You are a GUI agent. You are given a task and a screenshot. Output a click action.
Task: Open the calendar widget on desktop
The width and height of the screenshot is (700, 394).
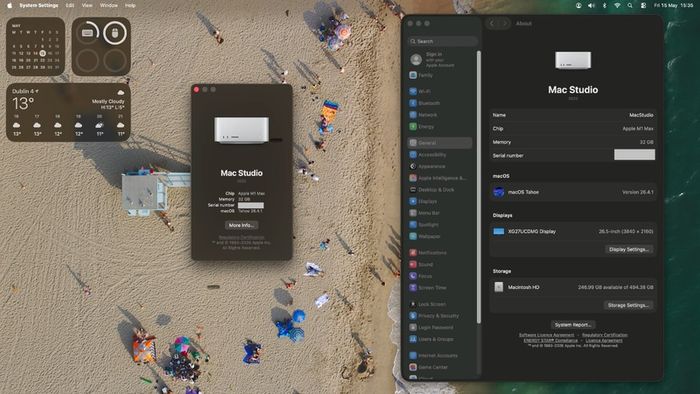tap(35, 46)
